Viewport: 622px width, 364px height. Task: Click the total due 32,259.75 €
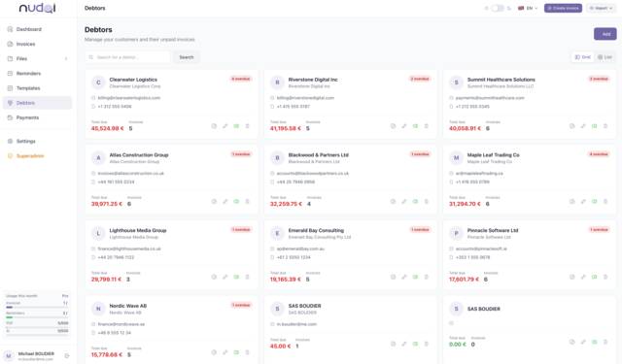tap(286, 204)
